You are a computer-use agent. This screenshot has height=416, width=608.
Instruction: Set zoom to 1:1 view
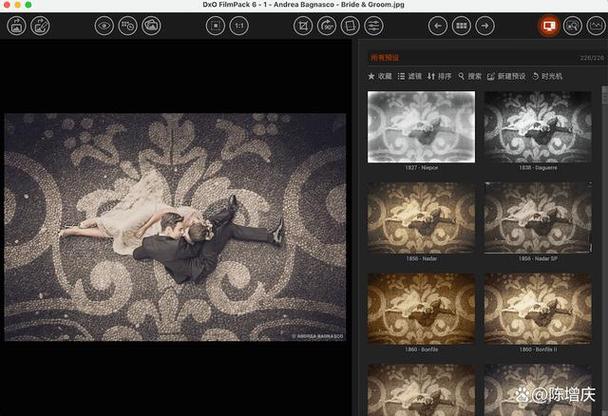(x=240, y=26)
